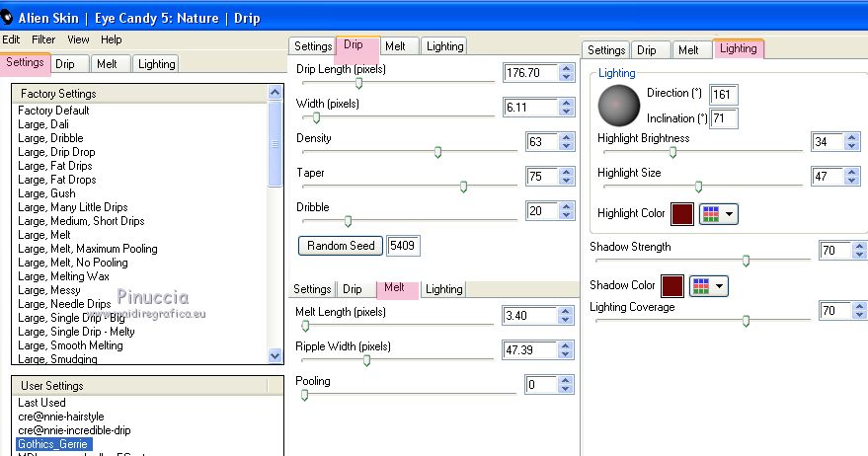The width and height of the screenshot is (868, 456).
Task: Click the Ripple Width slider handle
Action: pyautogui.click(x=366, y=361)
